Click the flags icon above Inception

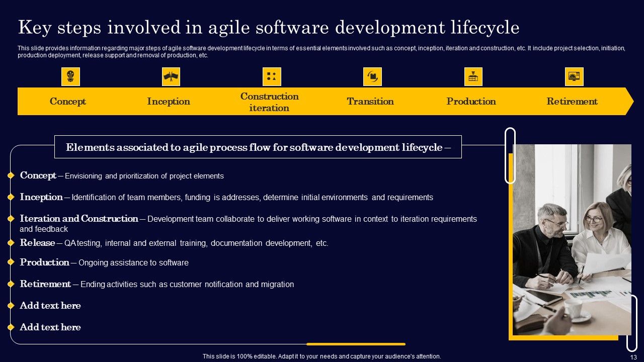point(171,76)
